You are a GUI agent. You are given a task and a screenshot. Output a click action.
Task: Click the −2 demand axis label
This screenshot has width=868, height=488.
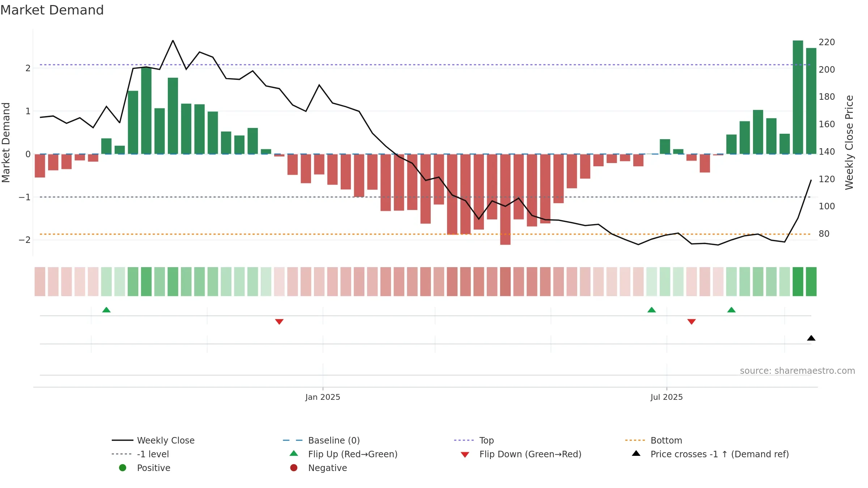25,240
